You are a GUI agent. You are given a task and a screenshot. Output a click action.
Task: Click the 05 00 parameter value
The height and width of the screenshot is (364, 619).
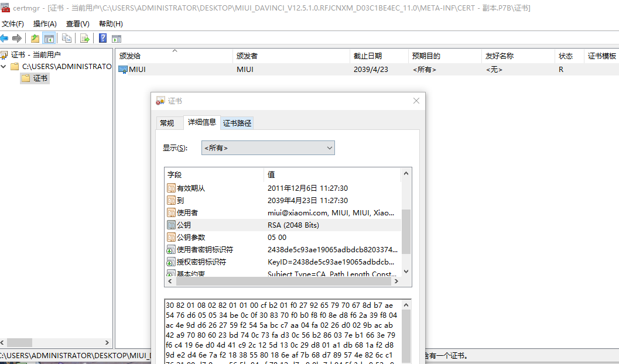(x=277, y=238)
